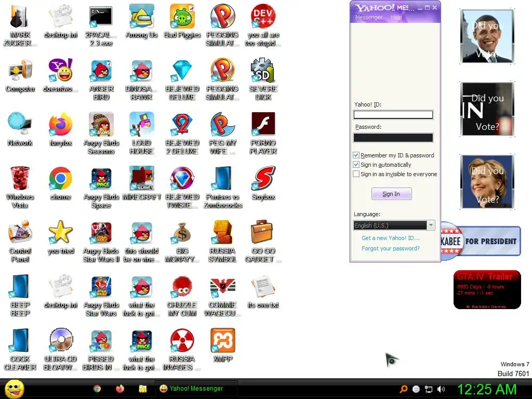The height and width of the screenshot is (399, 532).
Task: Select the DINOSA RAWR icon
Action: [141, 79]
